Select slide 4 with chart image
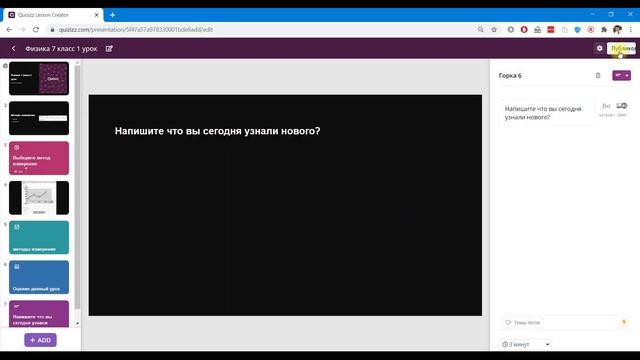The width and height of the screenshot is (640, 360). (x=39, y=198)
